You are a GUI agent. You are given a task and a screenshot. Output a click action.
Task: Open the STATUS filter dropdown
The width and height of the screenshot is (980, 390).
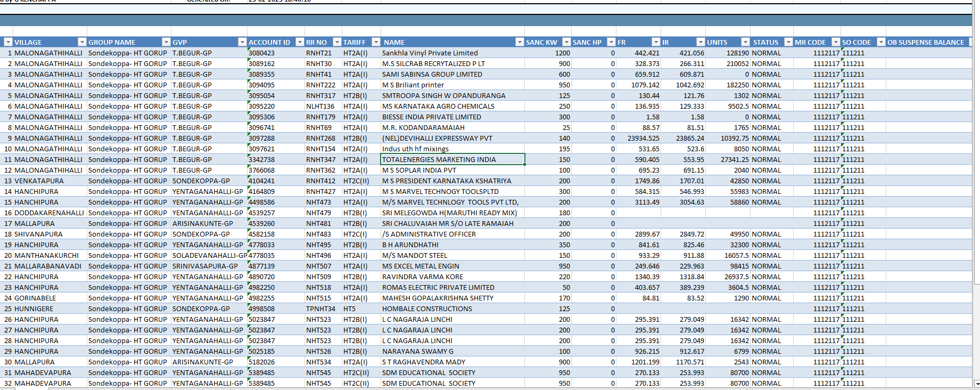[788, 42]
